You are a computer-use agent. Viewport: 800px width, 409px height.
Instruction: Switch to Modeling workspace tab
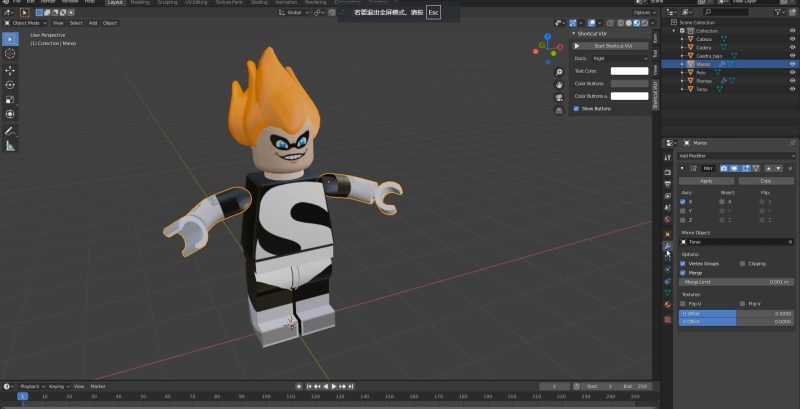point(140,3)
